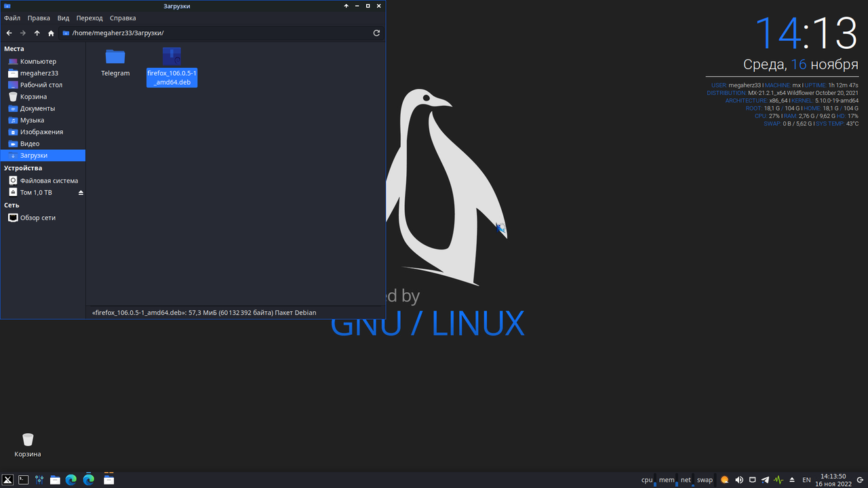868x488 pixels.
Task: Click the cpu monitor in the panel
Action: tap(648, 480)
